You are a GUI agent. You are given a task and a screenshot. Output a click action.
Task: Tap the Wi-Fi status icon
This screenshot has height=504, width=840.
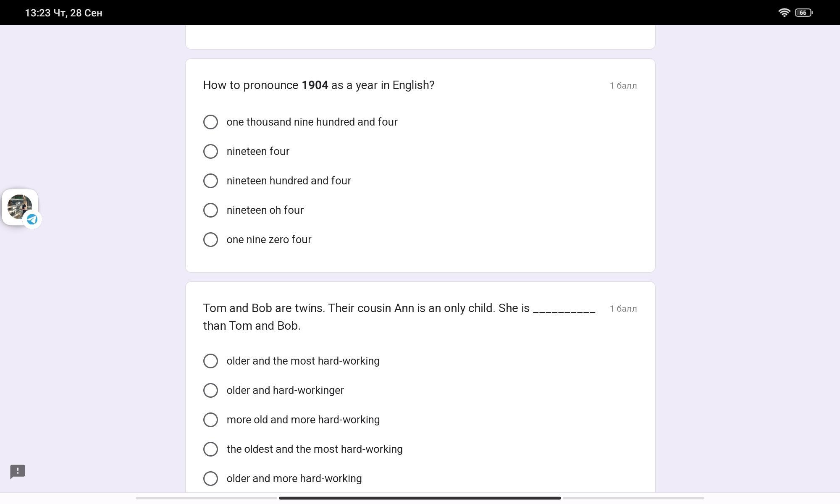pos(784,13)
